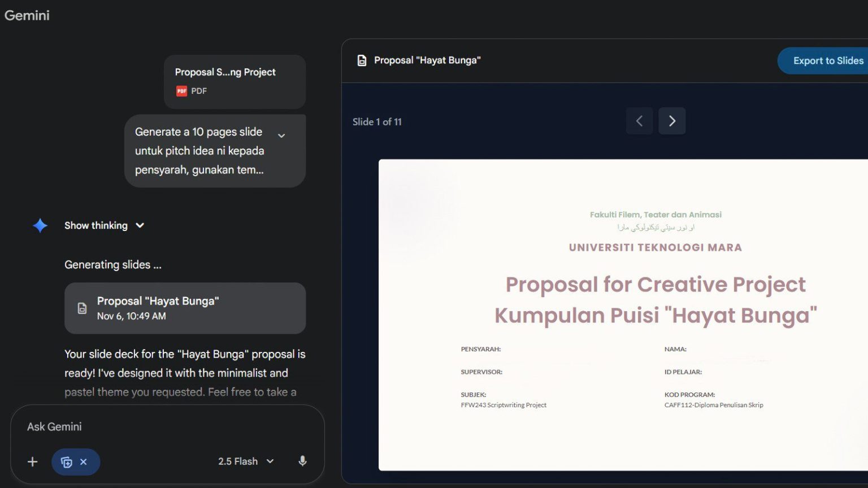Click the PDF icon on the uploaded Proposal file
The image size is (868, 488).
(x=181, y=90)
